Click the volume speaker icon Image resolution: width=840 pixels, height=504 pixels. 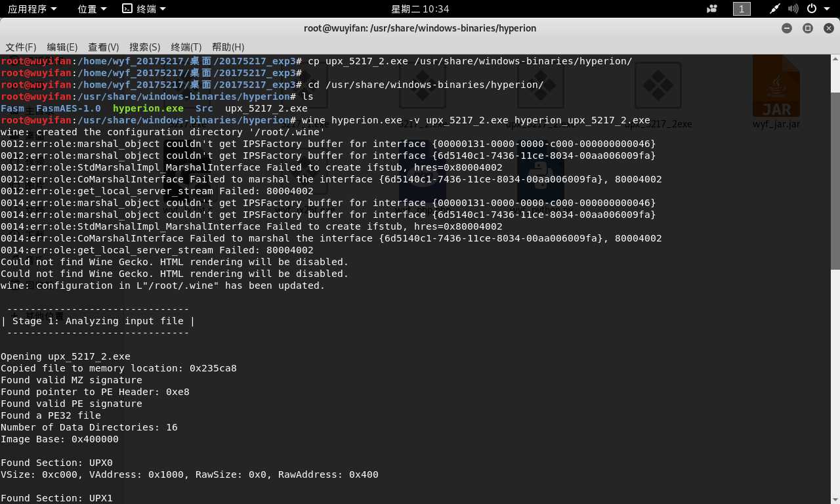point(793,9)
